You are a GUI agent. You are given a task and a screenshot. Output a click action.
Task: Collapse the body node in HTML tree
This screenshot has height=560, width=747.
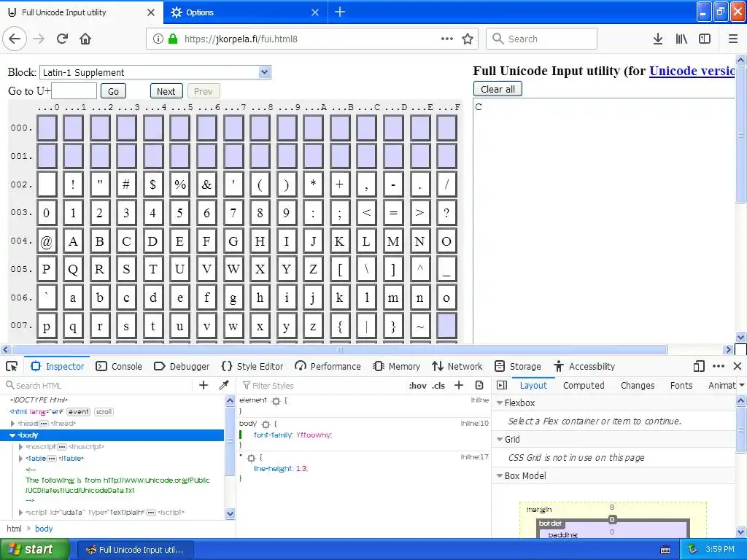pyautogui.click(x=12, y=435)
